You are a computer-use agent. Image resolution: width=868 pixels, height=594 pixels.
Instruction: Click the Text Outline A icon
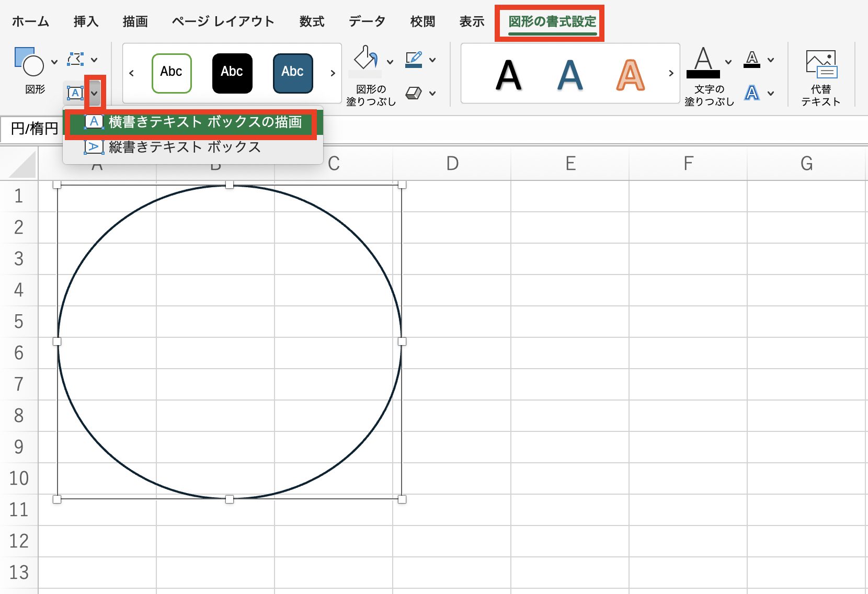tap(752, 59)
